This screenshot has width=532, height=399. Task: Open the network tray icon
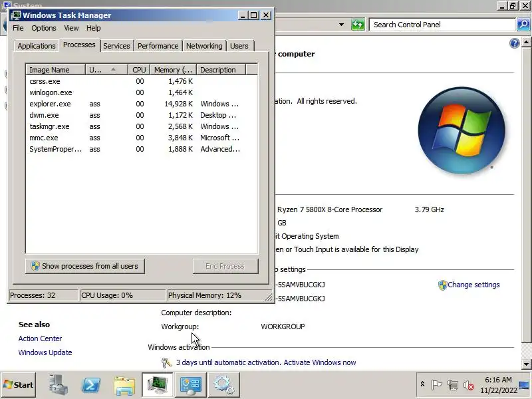[x=453, y=385]
